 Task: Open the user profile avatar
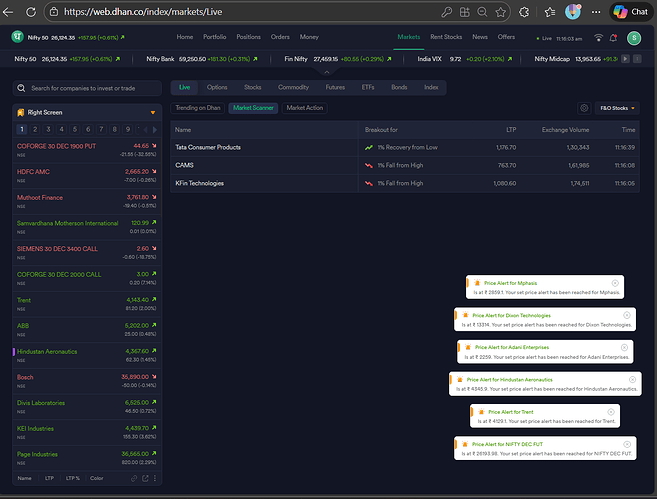634,37
